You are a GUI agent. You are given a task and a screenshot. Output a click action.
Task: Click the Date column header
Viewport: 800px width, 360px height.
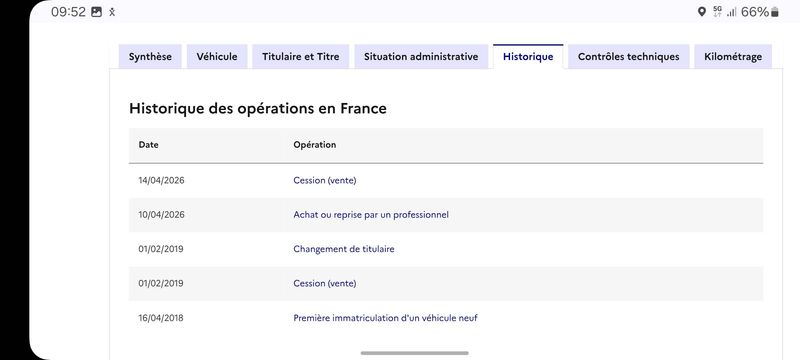point(148,145)
